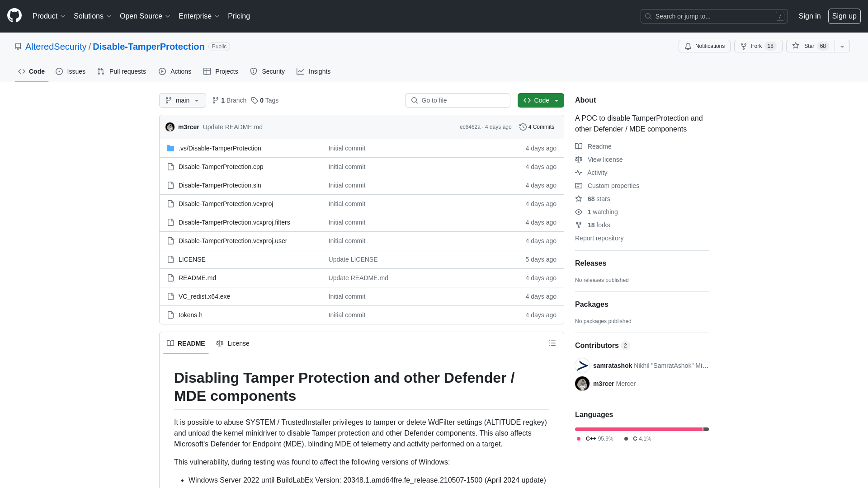Switch to the Insights tab
Image resolution: width=868 pixels, height=488 pixels.
(314, 71)
